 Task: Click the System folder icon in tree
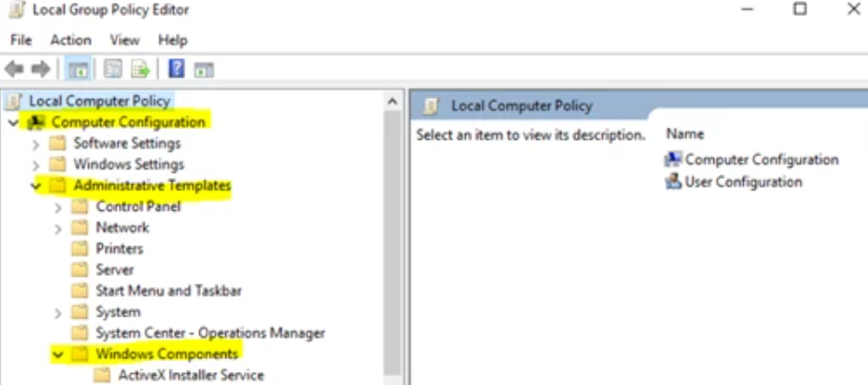(x=80, y=312)
